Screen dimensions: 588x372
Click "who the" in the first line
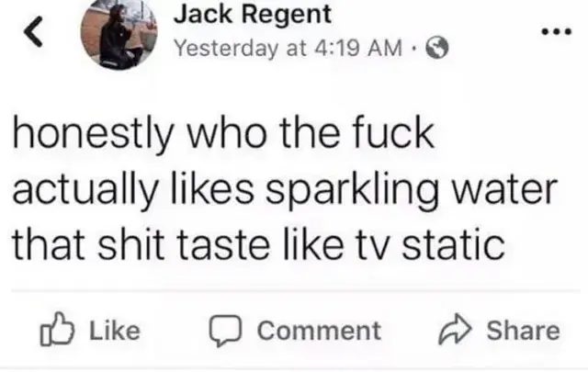coord(263,133)
